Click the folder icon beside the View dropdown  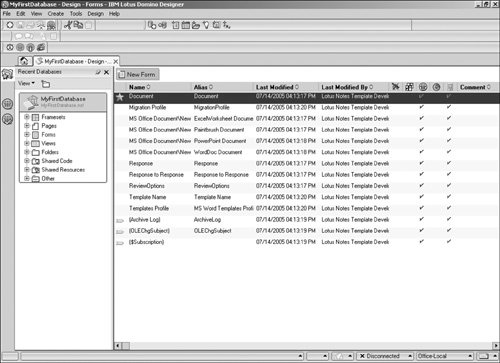tap(46, 84)
